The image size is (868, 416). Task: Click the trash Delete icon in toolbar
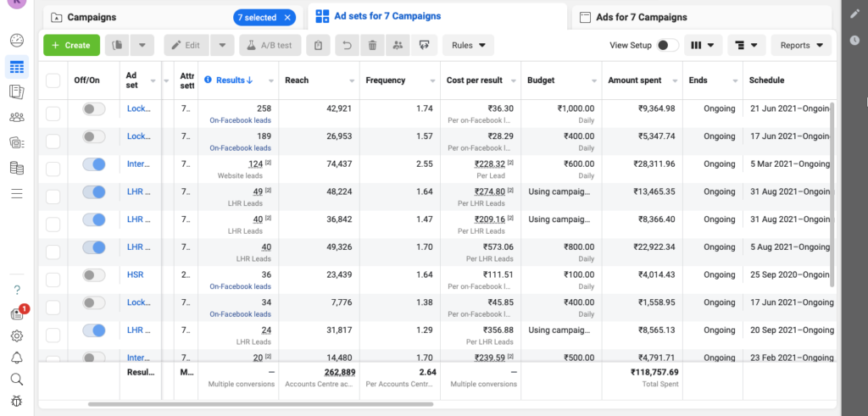click(372, 46)
